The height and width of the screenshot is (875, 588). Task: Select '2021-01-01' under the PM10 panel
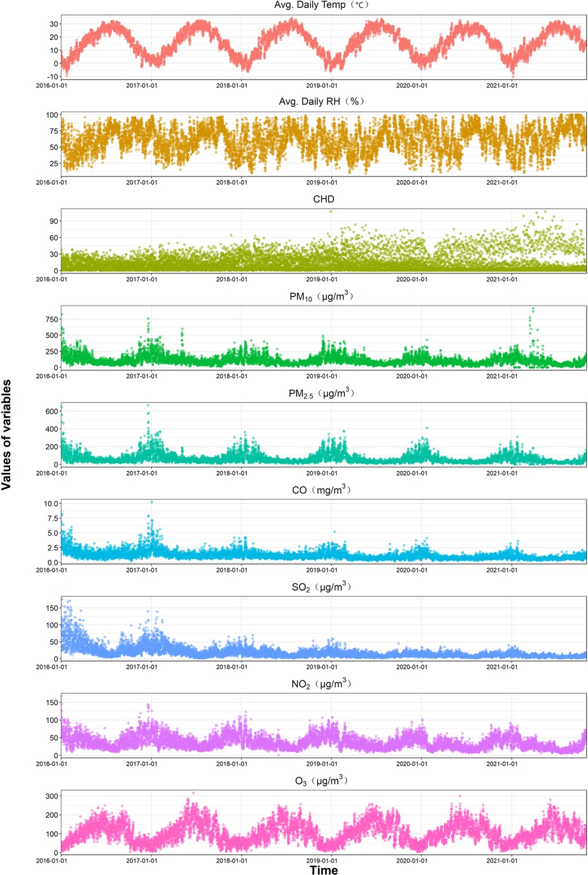[501, 376]
